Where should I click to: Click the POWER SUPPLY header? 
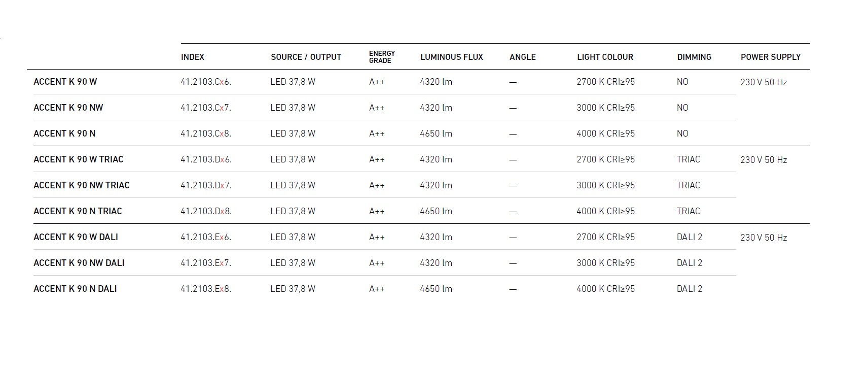coord(770,57)
